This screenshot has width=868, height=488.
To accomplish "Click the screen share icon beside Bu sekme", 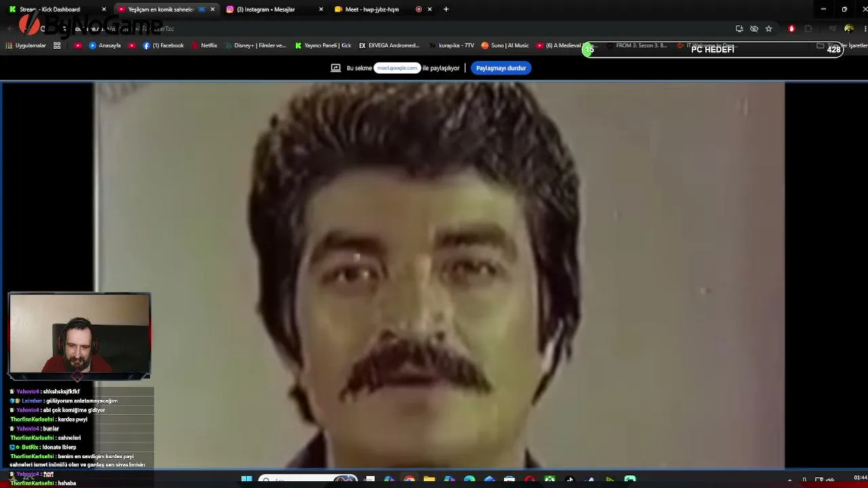I will [336, 68].
